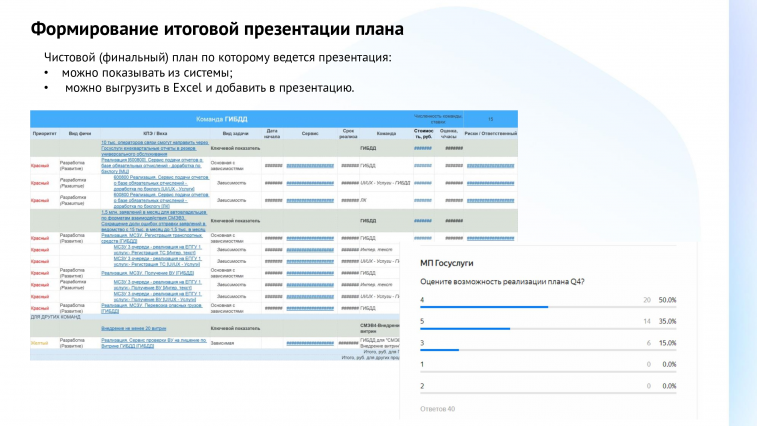Click the 'Команда ГИБДД' table header

tap(222, 119)
